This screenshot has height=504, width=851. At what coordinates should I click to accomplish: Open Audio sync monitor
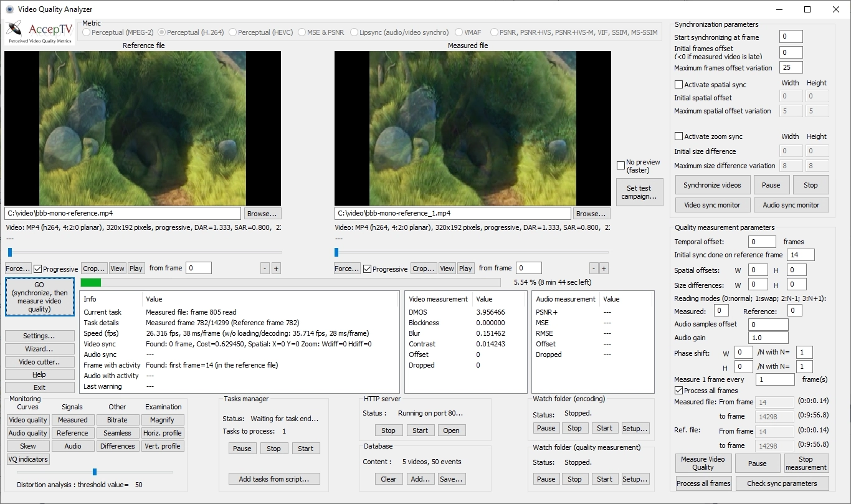coord(791,205)
